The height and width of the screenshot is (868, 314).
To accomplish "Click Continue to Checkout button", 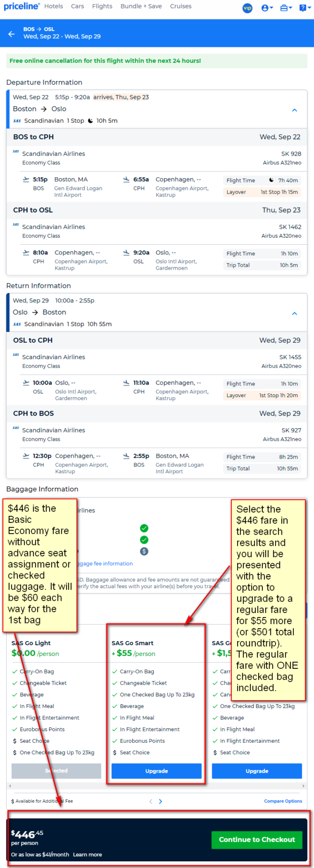I will [x=257, y=839].
